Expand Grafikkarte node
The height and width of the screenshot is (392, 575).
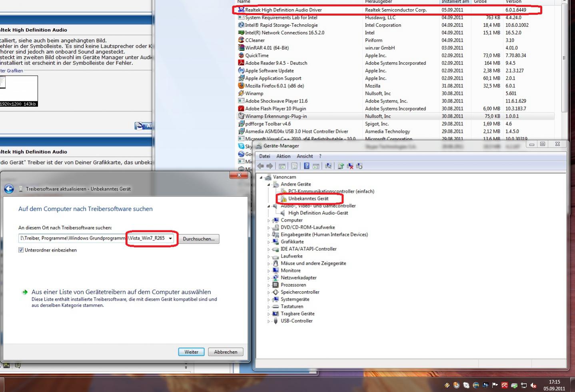tap(269, 242)
